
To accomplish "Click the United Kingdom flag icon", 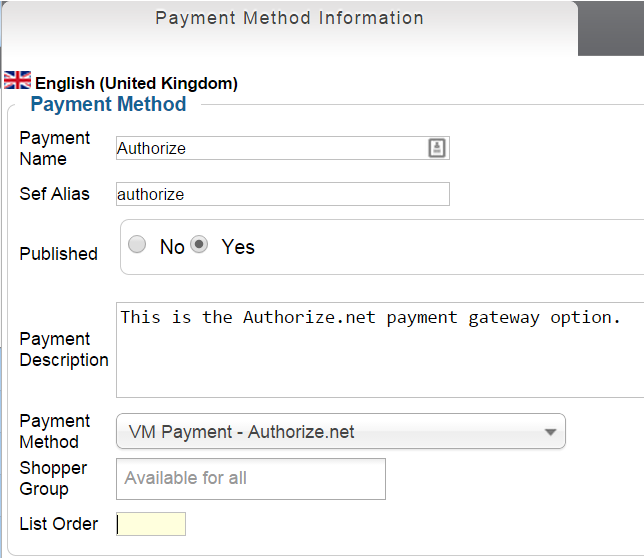I will tap(17, 80).
